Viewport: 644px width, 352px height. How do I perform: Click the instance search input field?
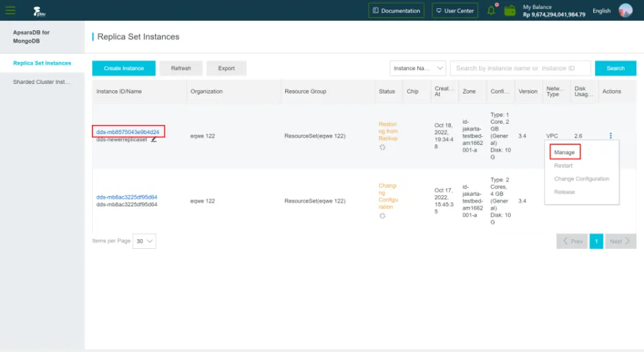(x=520, y=68)
